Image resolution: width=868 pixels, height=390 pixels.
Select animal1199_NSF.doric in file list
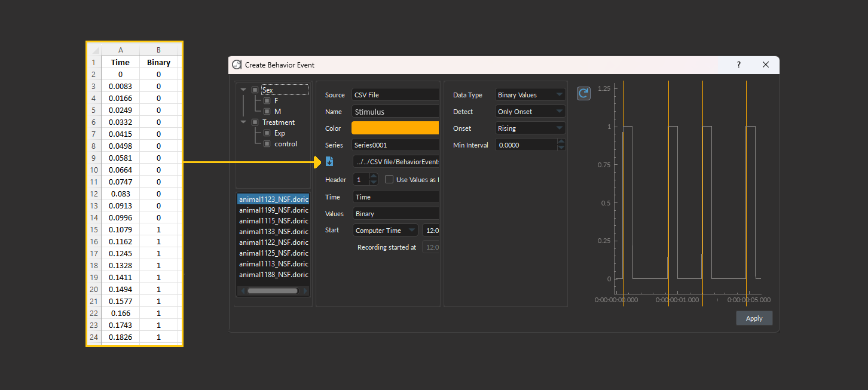click(273, 210)
